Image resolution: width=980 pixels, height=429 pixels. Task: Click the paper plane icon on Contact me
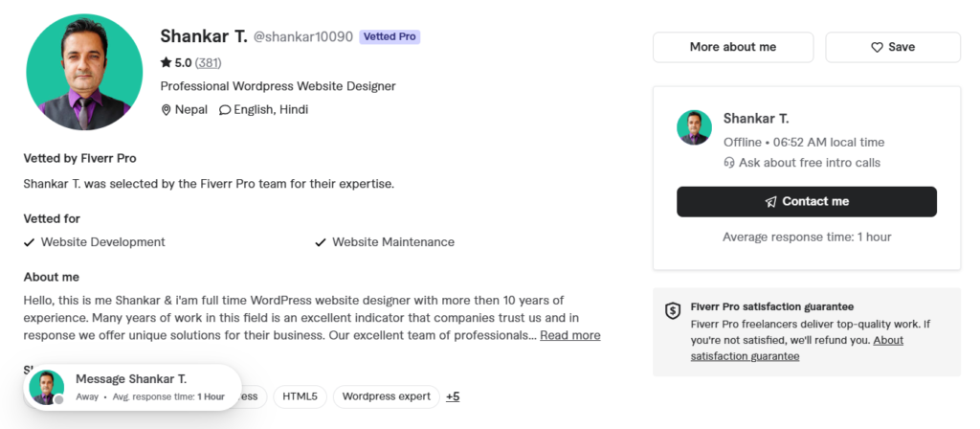pos(770,202)
